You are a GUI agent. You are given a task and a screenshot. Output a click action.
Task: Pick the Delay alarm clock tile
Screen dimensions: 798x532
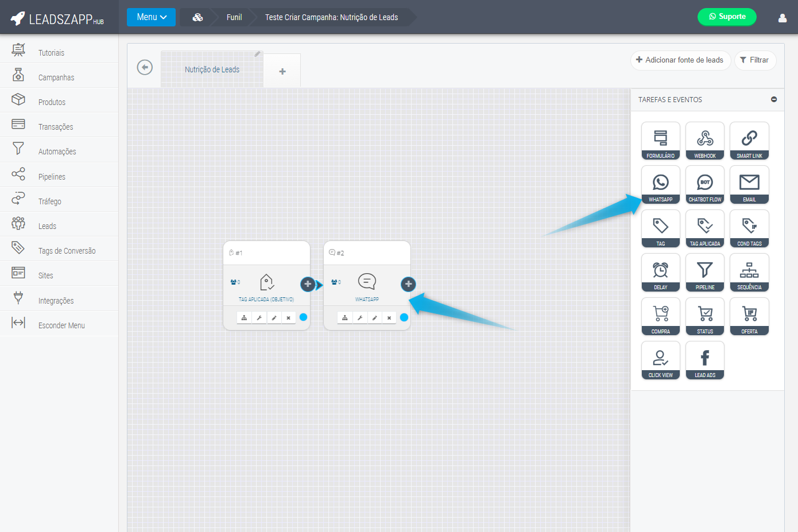click(x=660, y=273)
